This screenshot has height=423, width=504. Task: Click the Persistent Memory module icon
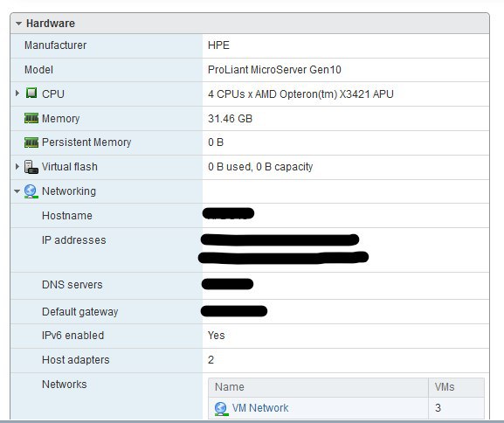(31, 142)
